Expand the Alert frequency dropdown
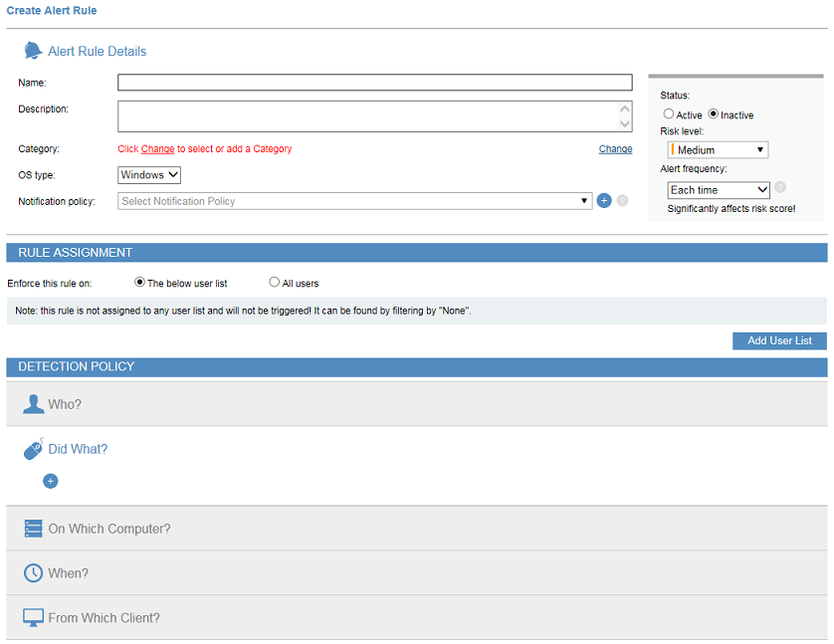The image size is (834, 644). coord(719,190)
